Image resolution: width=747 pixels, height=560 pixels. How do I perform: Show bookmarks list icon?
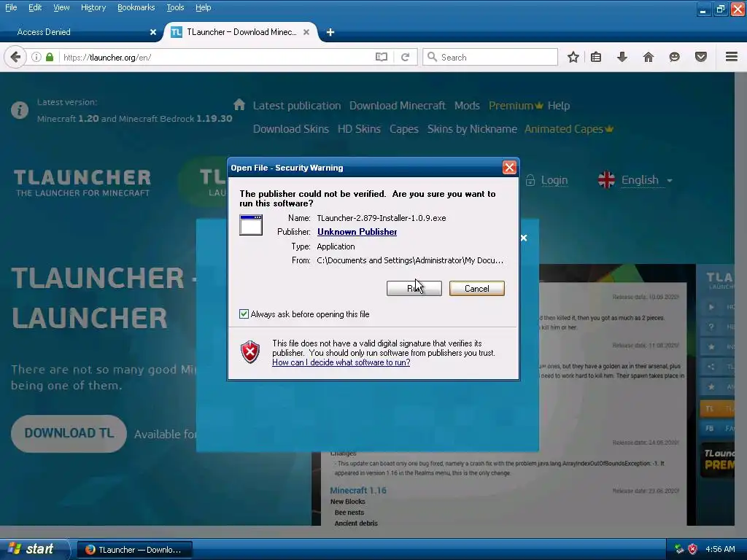(596, 57)
